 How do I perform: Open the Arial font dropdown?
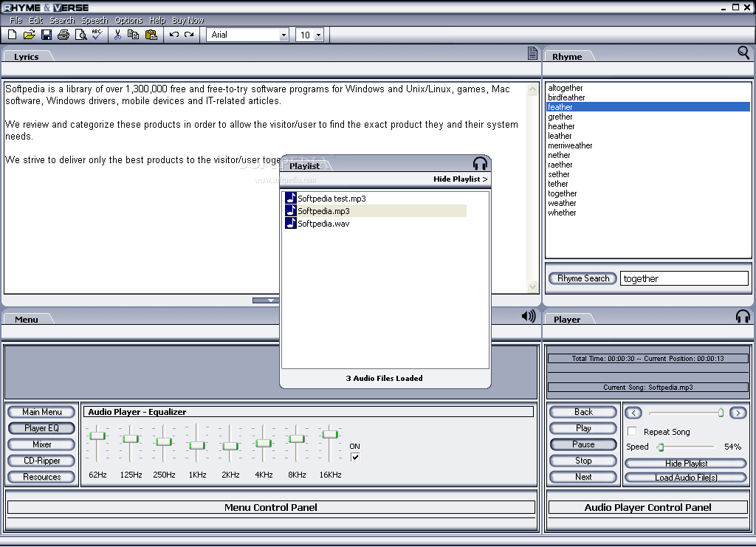[283, 35]
